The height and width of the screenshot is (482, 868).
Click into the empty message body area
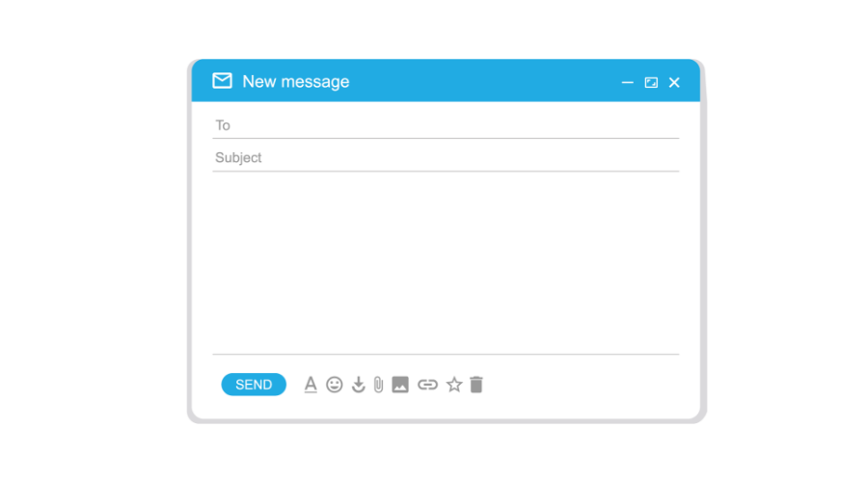[x=446, y=262]
